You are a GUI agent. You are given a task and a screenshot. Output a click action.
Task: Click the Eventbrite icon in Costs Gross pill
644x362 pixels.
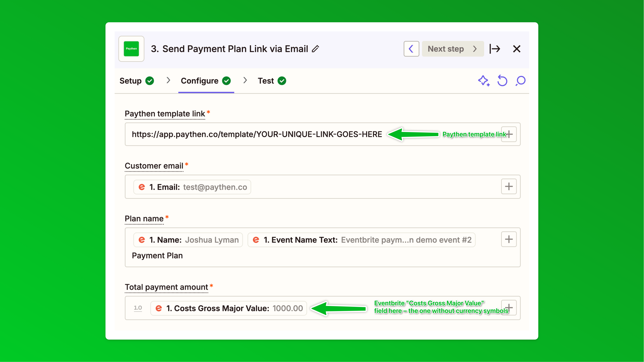click(x=159, y=308)
